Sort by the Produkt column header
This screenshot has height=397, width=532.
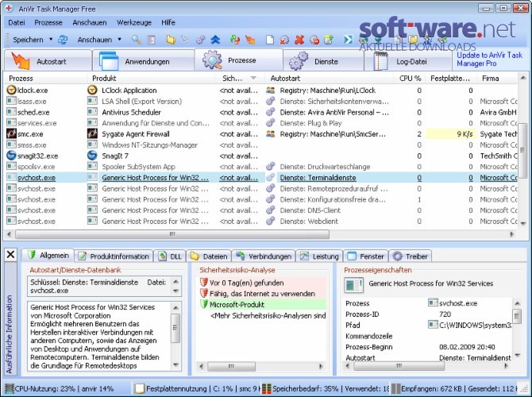pos(151,78)
